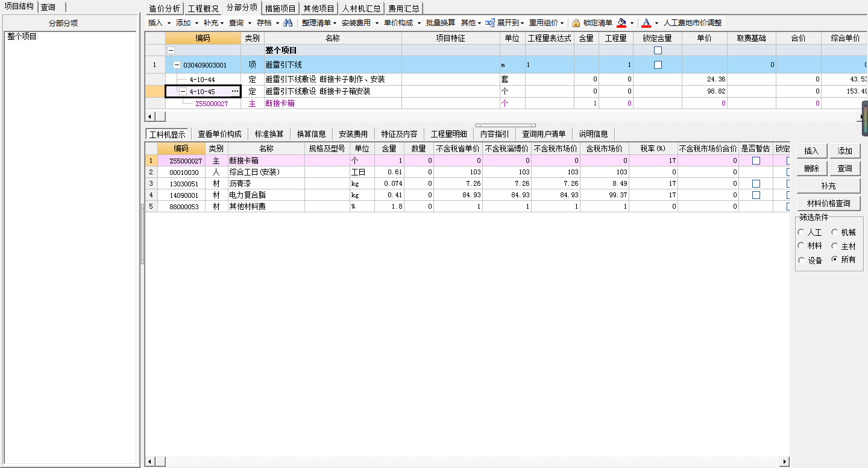Viewport: 868px width, 468px height.
Task: Click the 分部分项 header in left panel
Action: point(63,23)
